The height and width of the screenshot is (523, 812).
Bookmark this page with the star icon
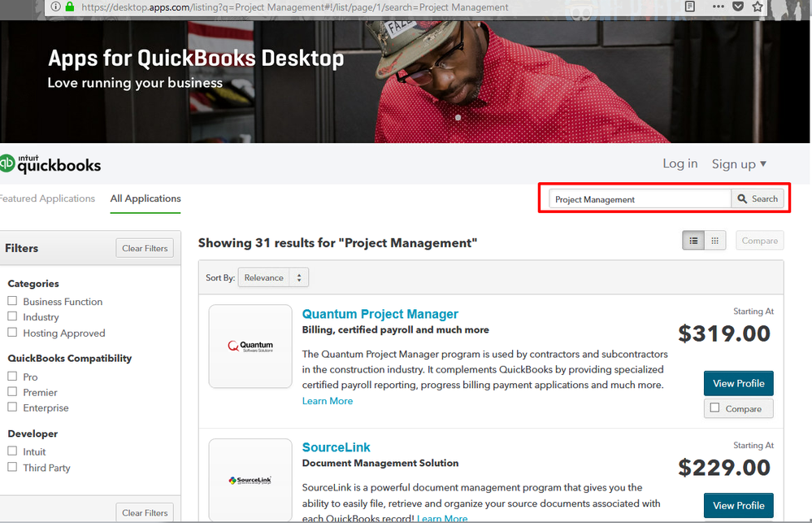click(757, 7)
